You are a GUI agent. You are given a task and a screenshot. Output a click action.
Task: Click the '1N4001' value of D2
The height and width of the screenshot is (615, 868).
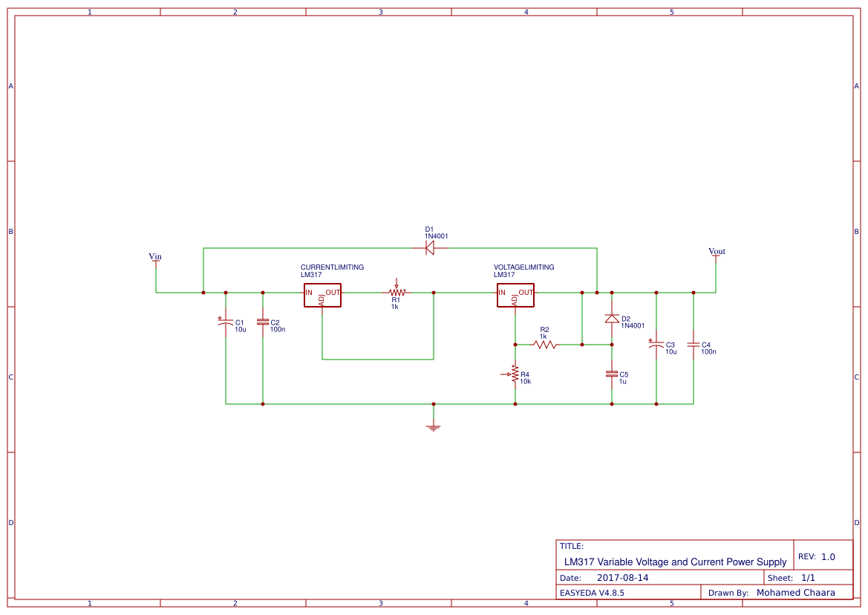[633, 326]
